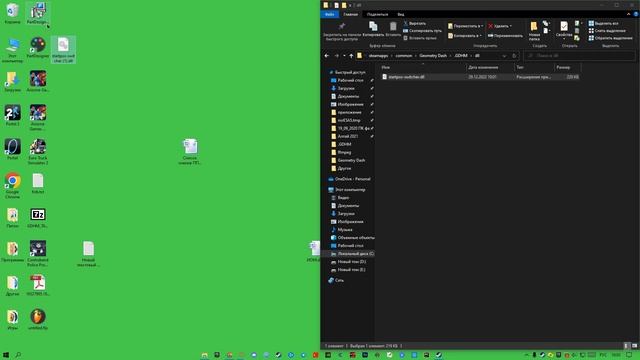640x360 pixels.
Task: Open the Move to (Переместить в) dropdown
Action: tap(465, 26)
